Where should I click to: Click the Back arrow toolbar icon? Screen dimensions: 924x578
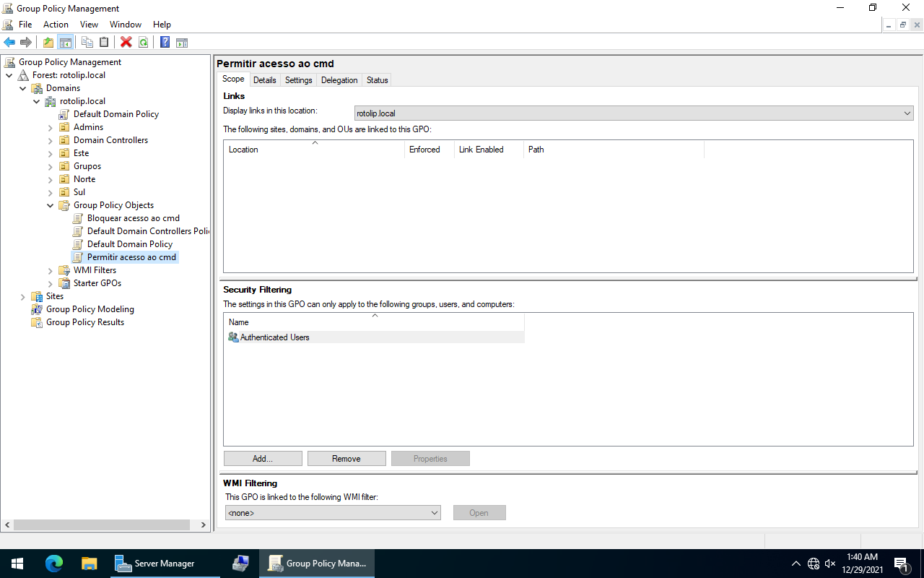tap(9, 42)
